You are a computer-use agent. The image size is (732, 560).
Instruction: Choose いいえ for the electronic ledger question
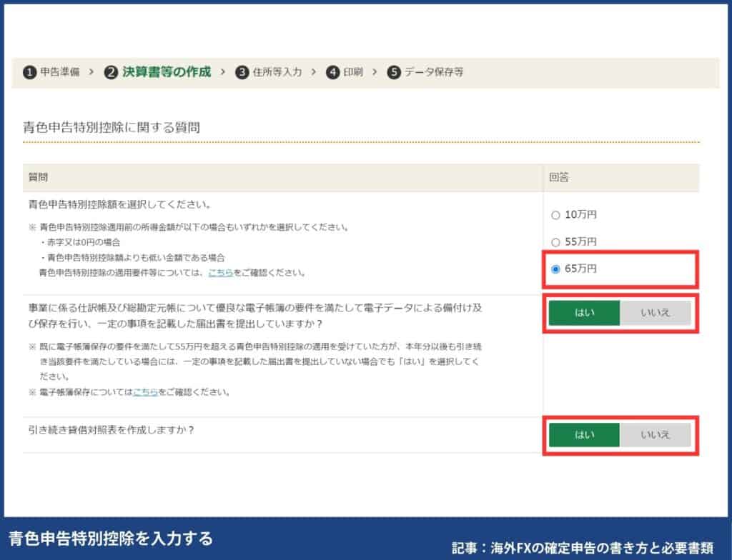656,313
